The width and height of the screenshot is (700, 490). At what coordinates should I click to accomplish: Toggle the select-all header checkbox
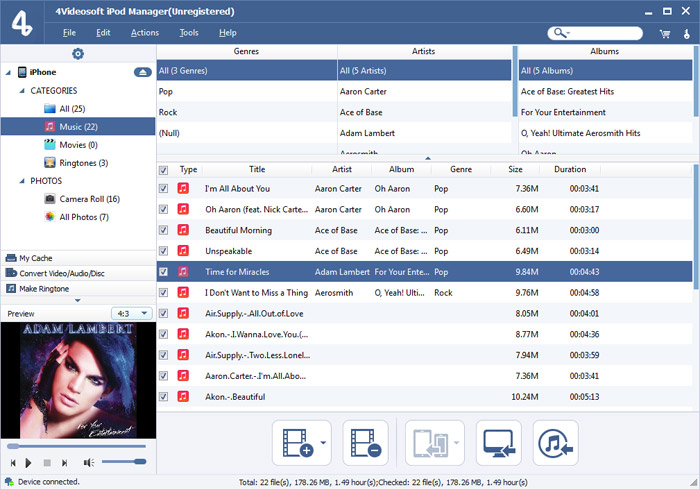[x=163, y=170]
